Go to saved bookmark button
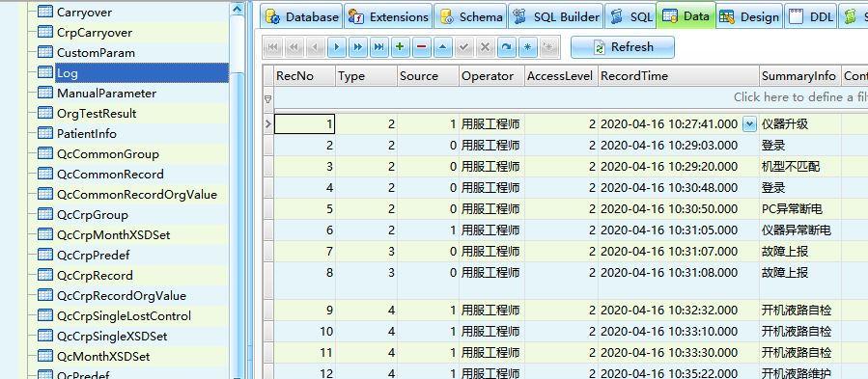The height and width of the screenshot is (379, 868). pyautogui.click(x=548, y=47)
